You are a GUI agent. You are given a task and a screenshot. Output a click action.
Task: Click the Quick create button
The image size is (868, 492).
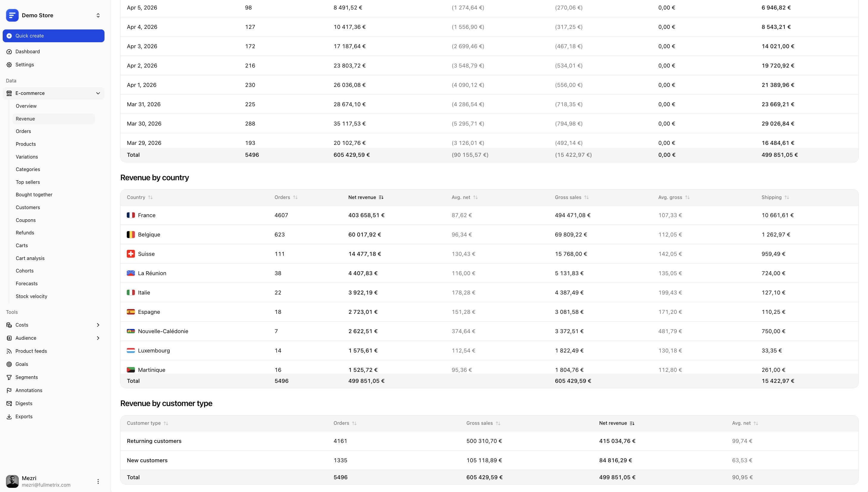click(x=53, y=36)
